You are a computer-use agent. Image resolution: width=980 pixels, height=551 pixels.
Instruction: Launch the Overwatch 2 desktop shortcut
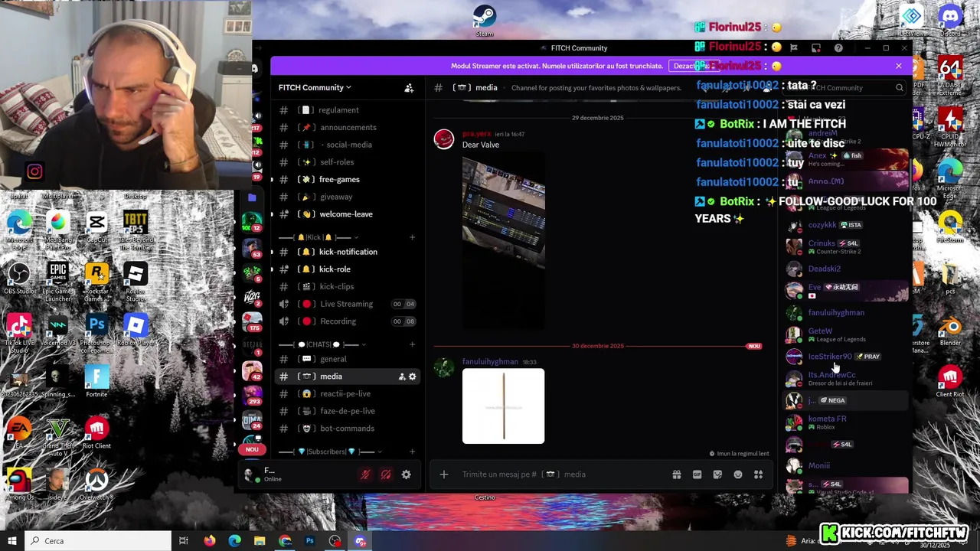[96, 486]
